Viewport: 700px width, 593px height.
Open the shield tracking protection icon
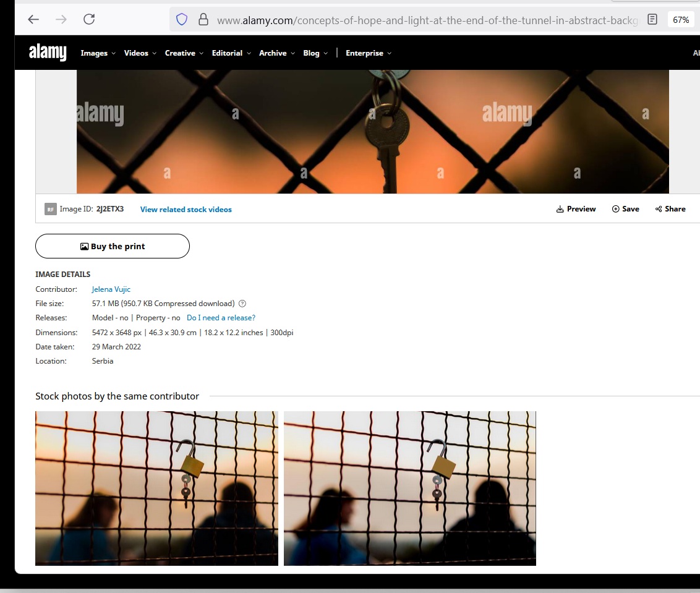pos(182,20)
